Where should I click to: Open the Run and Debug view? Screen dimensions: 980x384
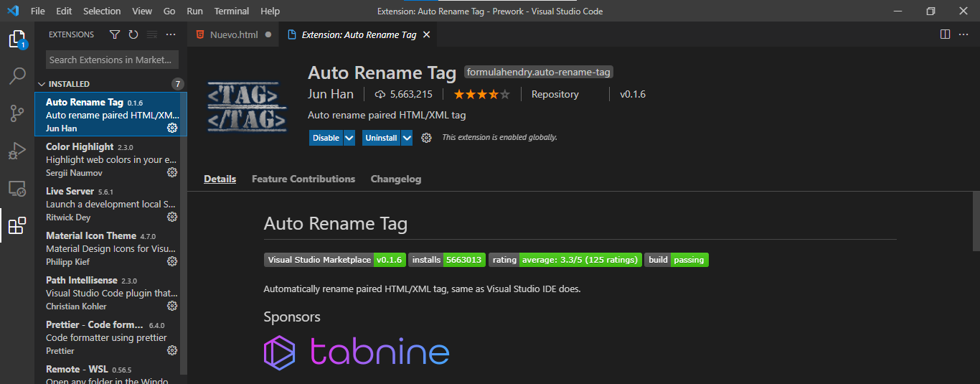(x=17, y=151)
